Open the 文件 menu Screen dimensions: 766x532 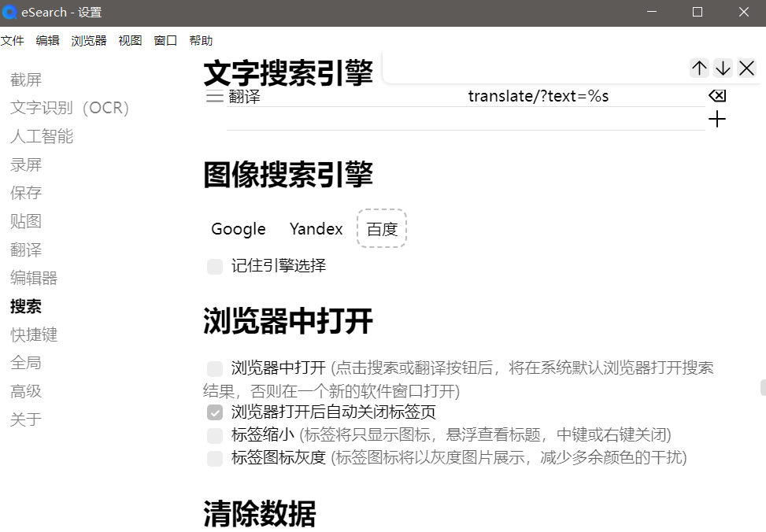13,40
